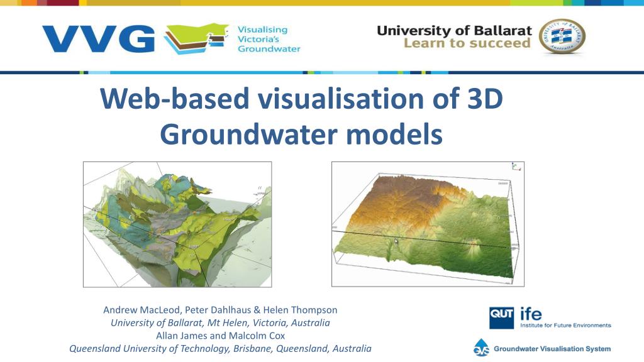The image size is (644, 362).
Task: Click the Groundwater models title line
Action: pos(301,134)
